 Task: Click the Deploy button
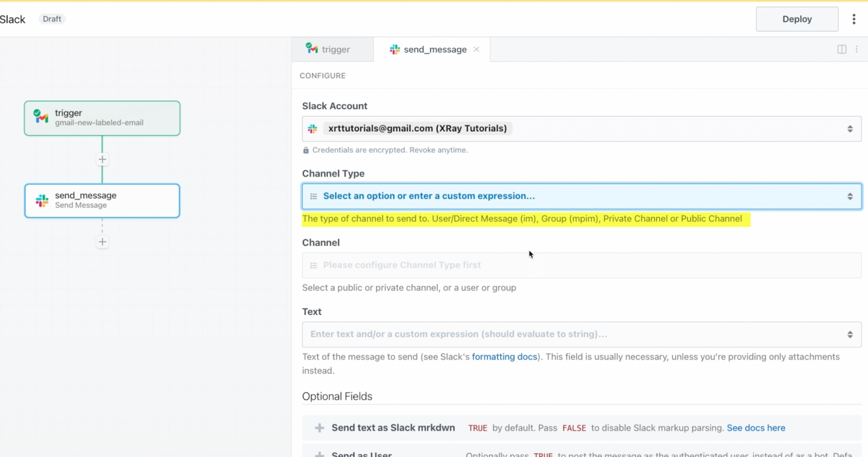click(x=797, y=19)
